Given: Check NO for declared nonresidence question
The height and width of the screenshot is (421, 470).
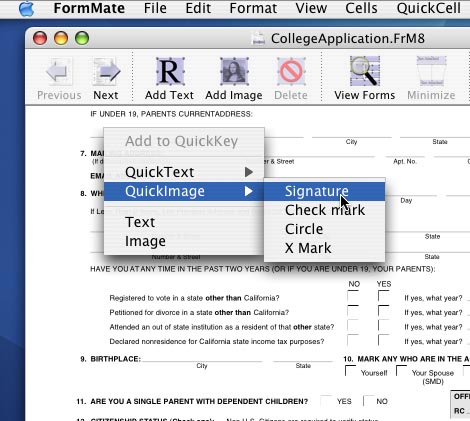Looking at the screenshot, I should click(x=353, y=340).
